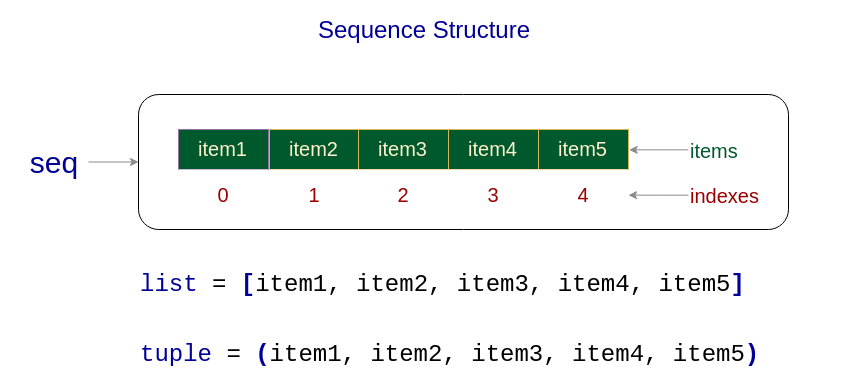
Task: Click the arrow next to seq
Action: (x=113, y=162)
